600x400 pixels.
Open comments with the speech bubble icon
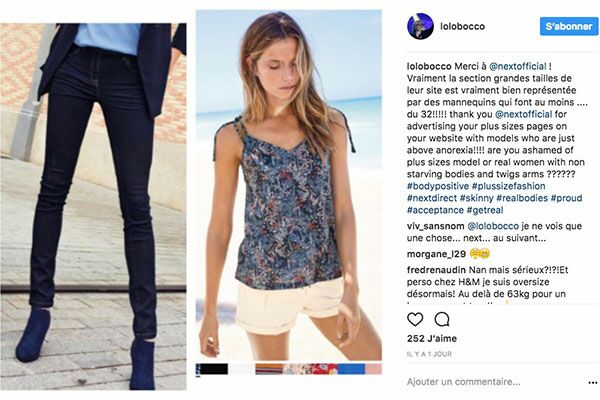442,319
